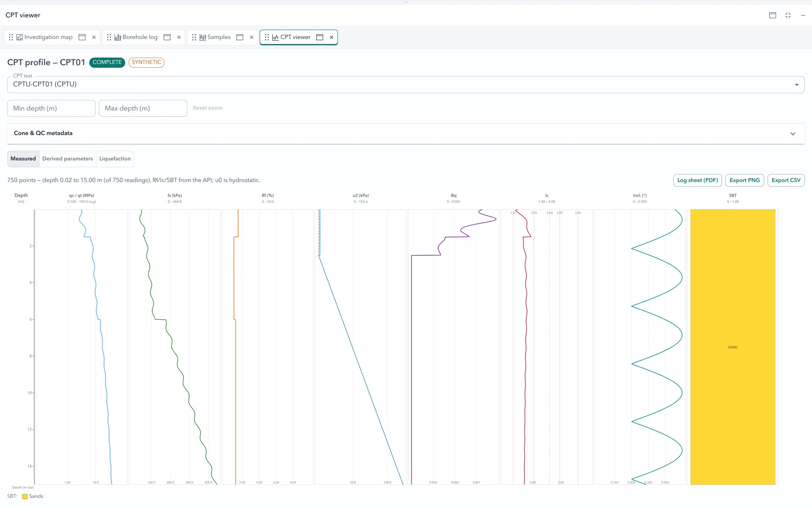Viewport: 812px width, 508px height.
Task: Focus the Min depth (m) field
Action: tap(51, 108)
